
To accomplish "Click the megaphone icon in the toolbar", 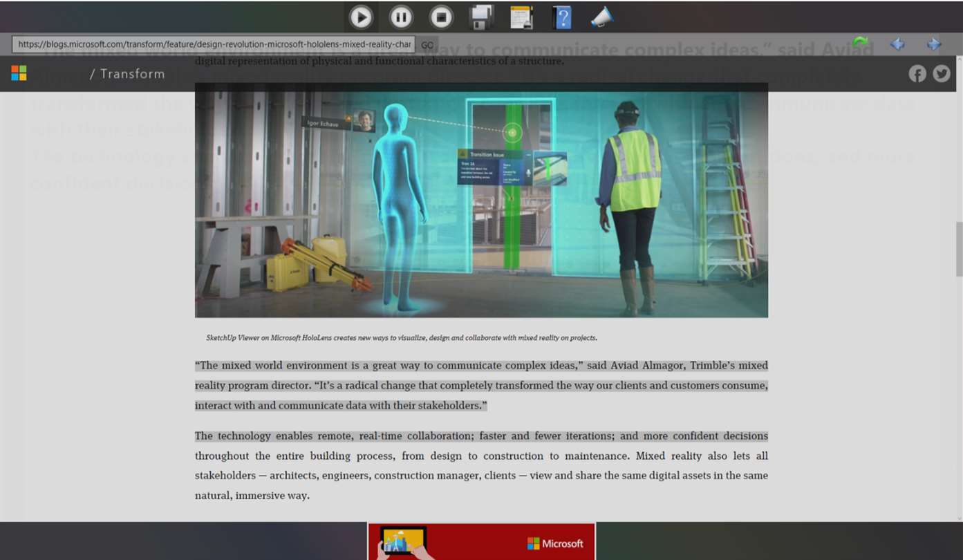I will [x=602, y=17].
